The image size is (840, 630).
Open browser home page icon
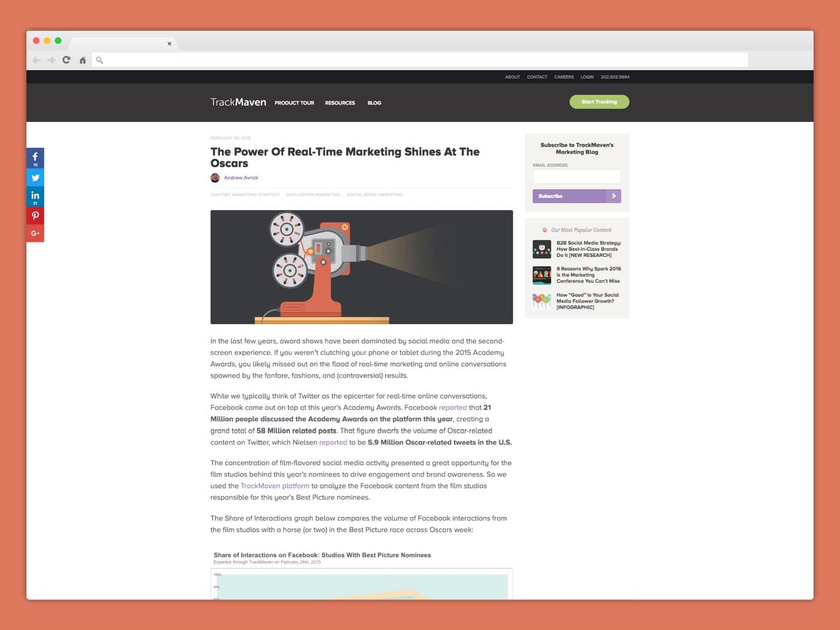(x=82, y=60)
